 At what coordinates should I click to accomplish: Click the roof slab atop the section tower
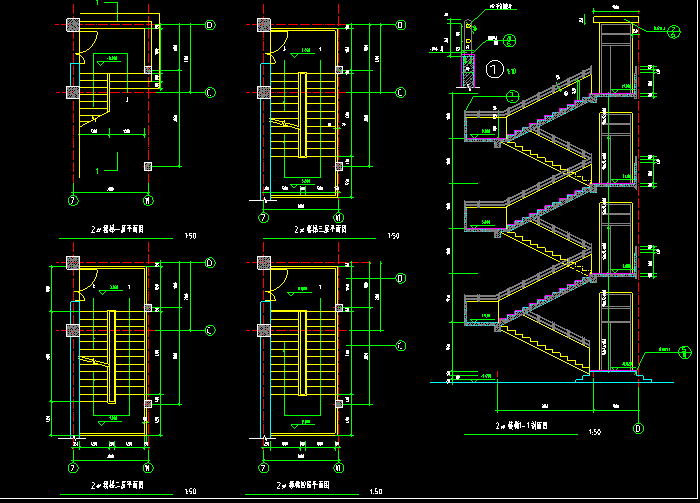616,18
